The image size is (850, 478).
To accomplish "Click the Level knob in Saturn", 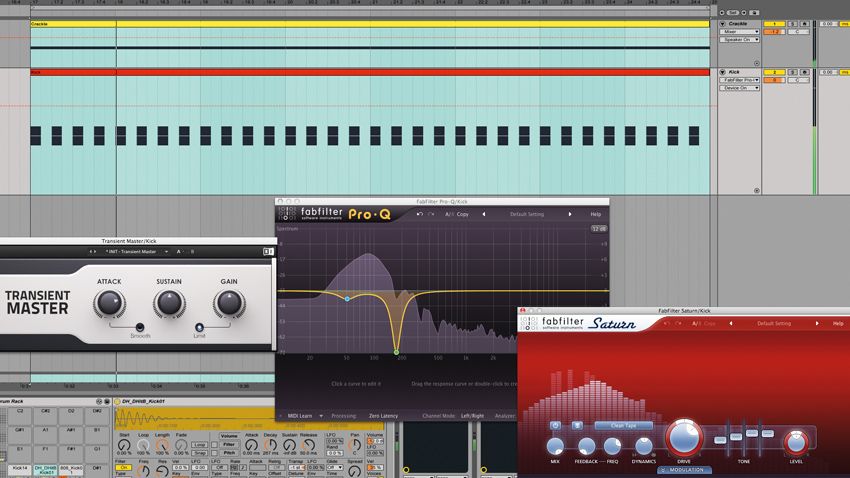I will (796, 443).
